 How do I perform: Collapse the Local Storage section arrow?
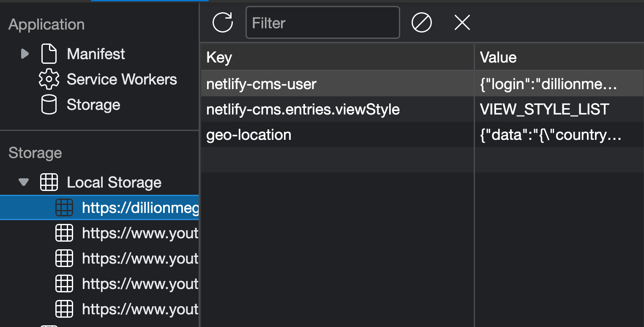tap(24, 182)
